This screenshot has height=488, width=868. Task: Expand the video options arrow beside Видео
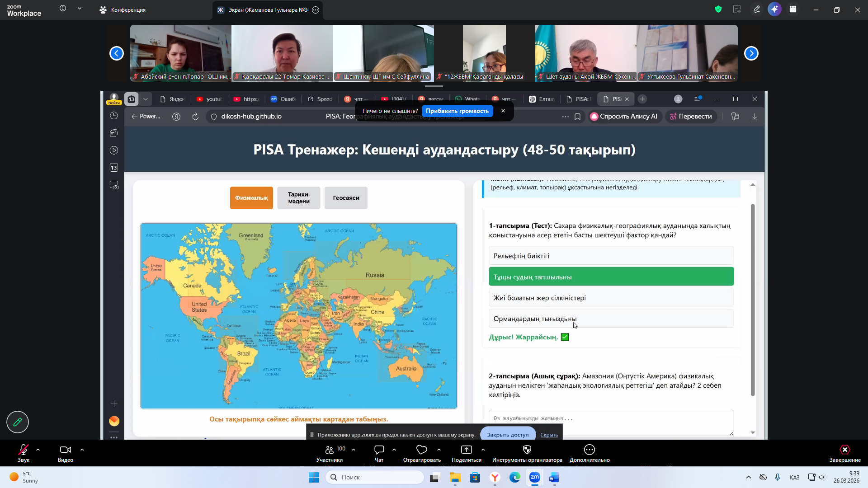82,450
